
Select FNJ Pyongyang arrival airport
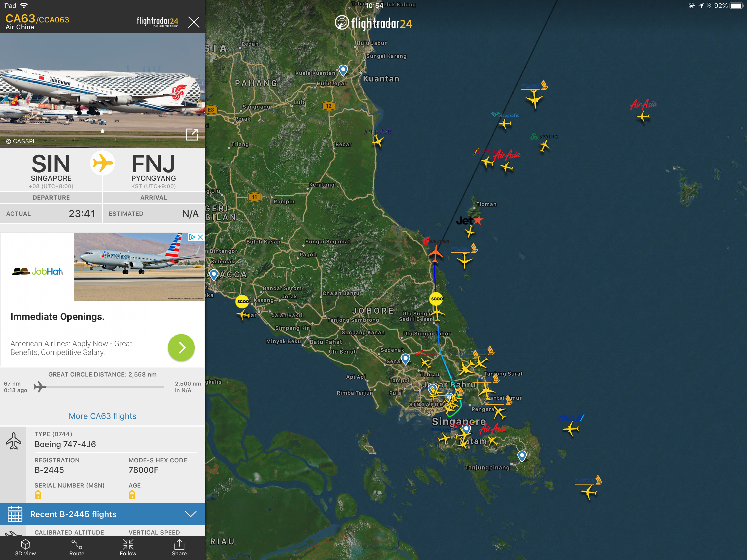[154, 171]
